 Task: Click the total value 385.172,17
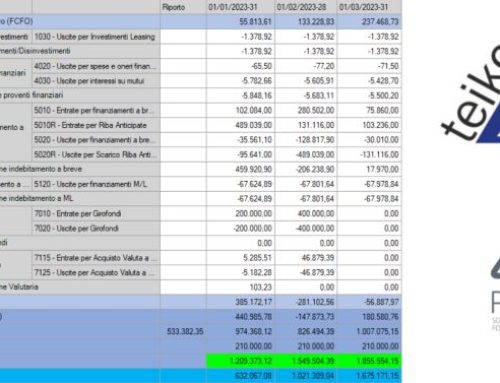point(254,302)
